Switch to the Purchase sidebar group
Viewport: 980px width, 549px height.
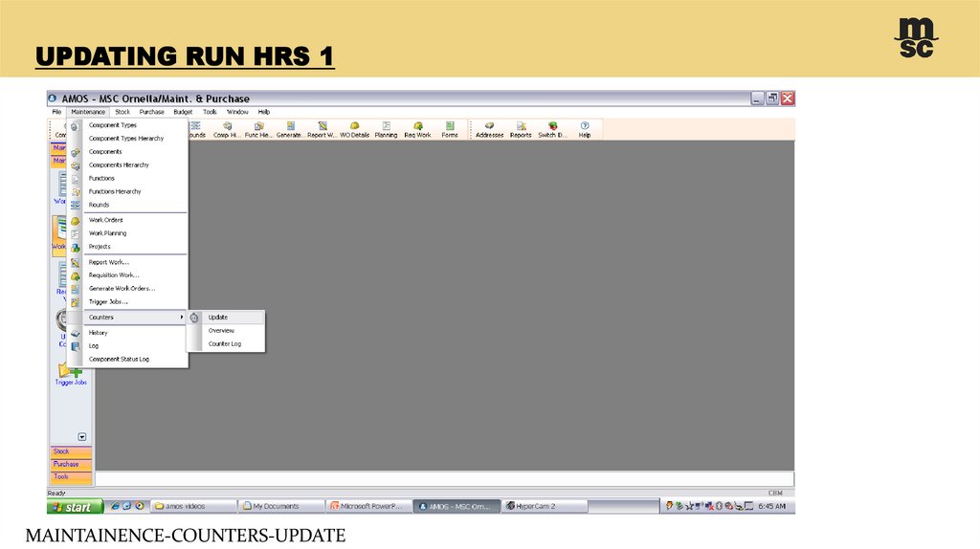(x=71, y=464)
